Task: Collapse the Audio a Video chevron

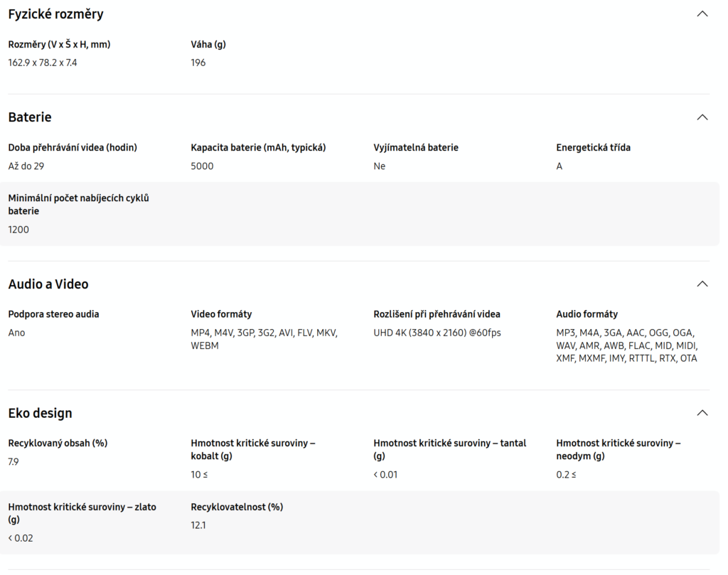Action: (702, 284)
